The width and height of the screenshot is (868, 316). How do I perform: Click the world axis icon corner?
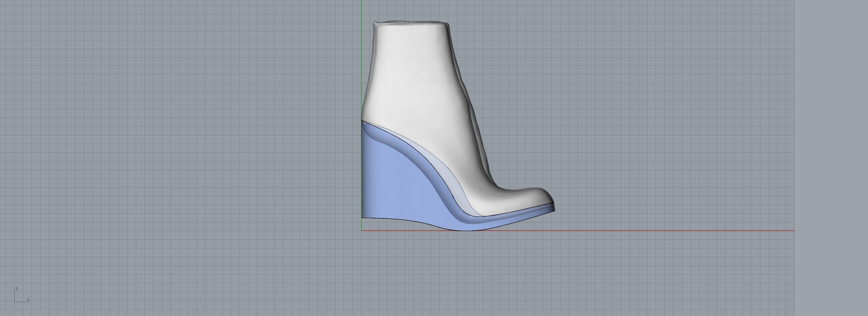coord(15,302)
